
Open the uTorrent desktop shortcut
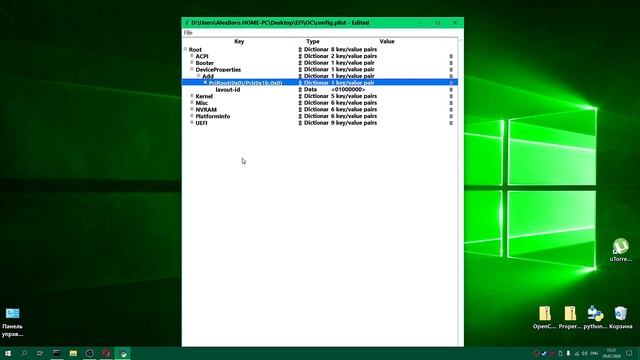[620, 250]
